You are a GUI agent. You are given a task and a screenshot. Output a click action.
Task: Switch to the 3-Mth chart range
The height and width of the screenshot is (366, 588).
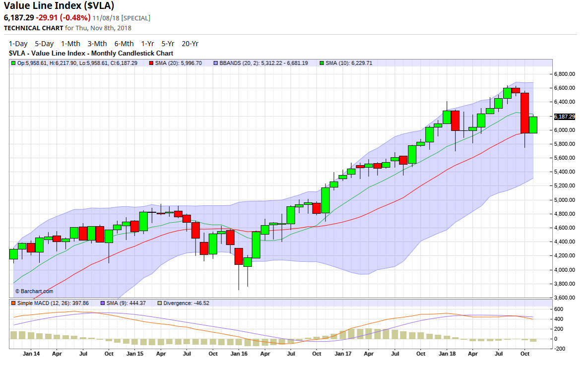coord(97,44)
